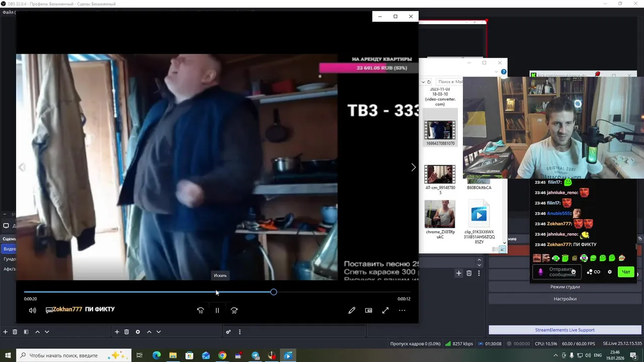Go to previous media with left arrow

pyautogui.click(x=22, y=167)
